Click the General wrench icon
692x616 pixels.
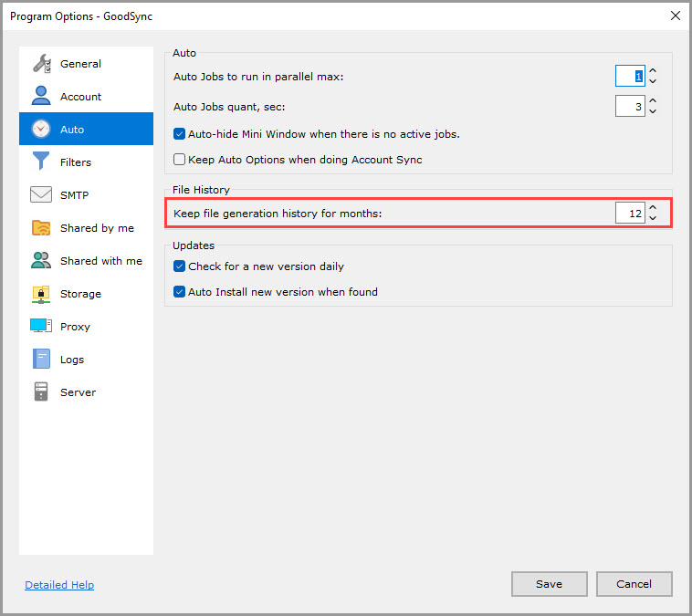tap(41, 64)
